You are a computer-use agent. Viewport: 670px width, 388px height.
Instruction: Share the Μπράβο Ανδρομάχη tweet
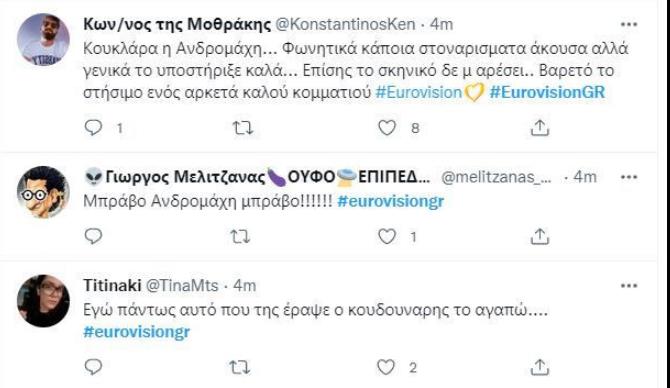point(540,236)
